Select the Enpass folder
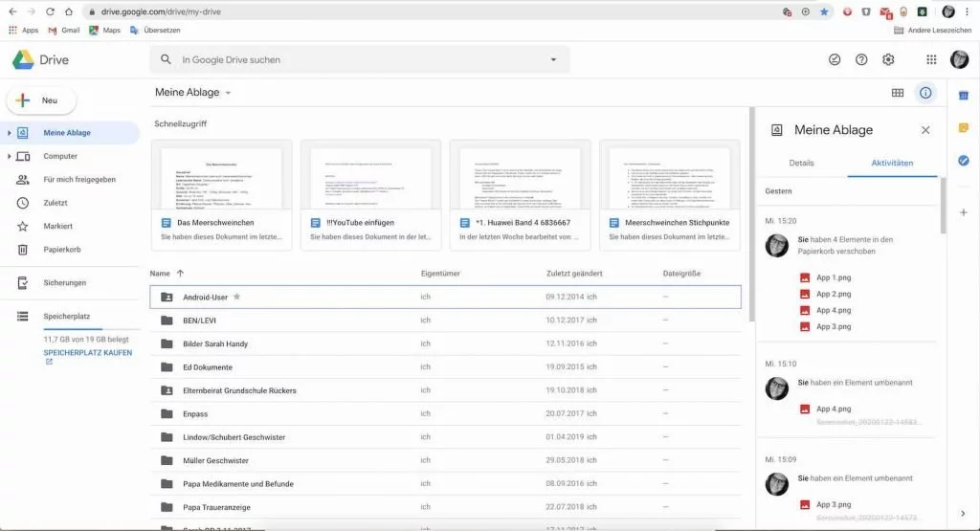Image resolution: width=980 pixels, height=531 pixels. (x=446, y=413)
